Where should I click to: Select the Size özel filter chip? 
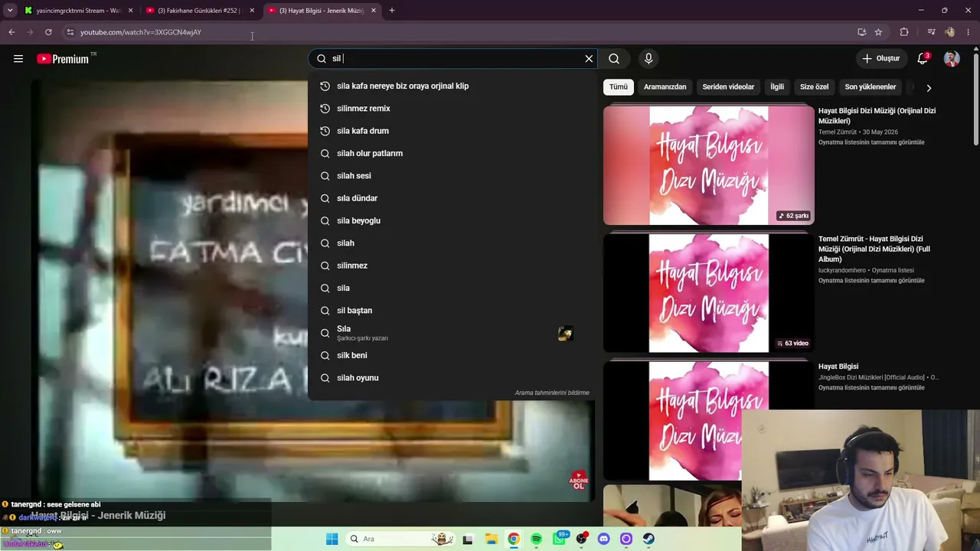coord(814,87)
